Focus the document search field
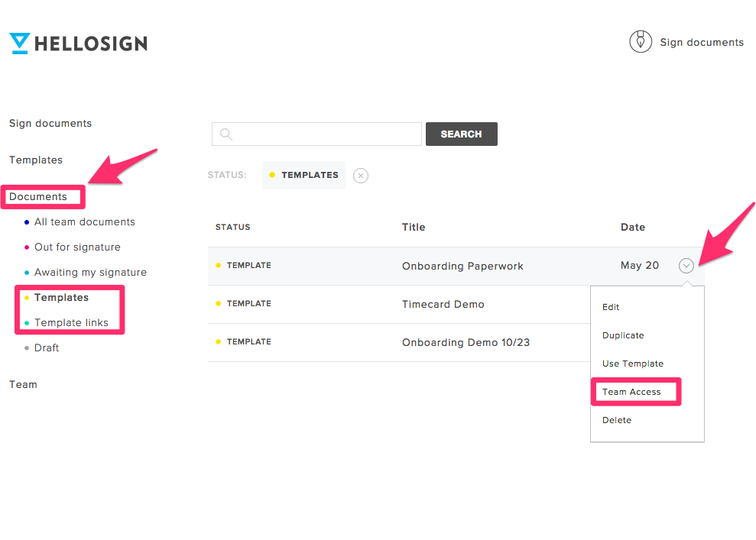756x540 pixels. click(x=316, y=134)
